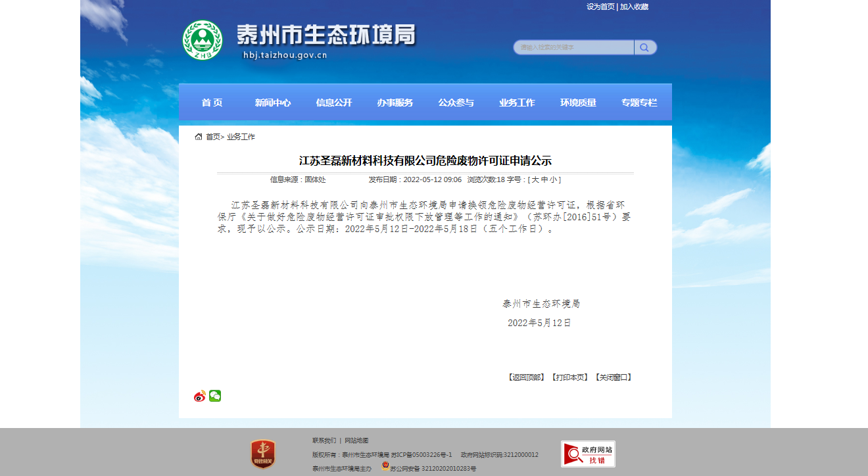Share the article via Weibo icon
868x476 pixels.
click(200, 396)
